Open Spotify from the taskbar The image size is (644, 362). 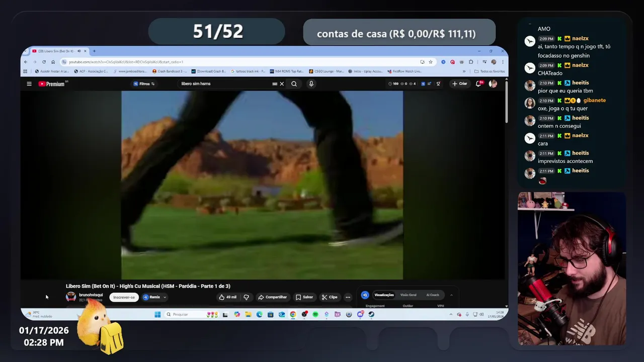pos(315,314)
